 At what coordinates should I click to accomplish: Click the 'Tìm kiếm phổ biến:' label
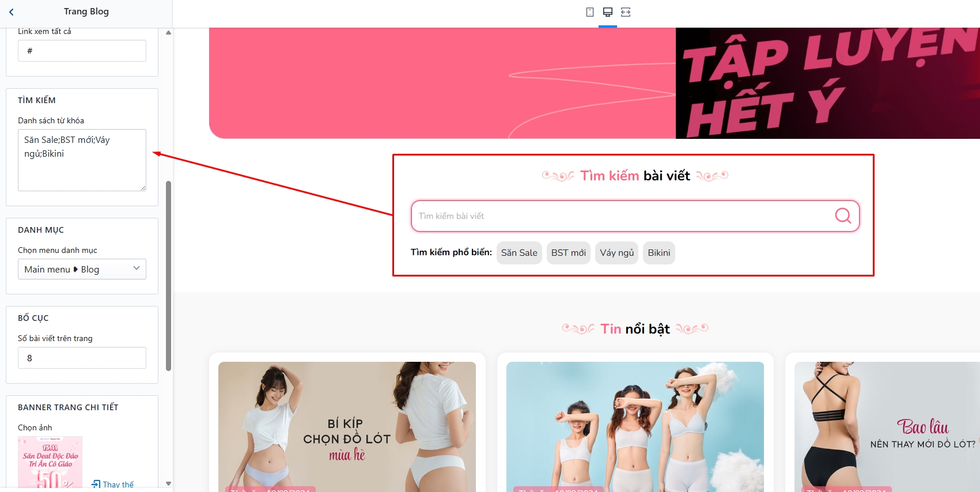[x=451, y=252]
